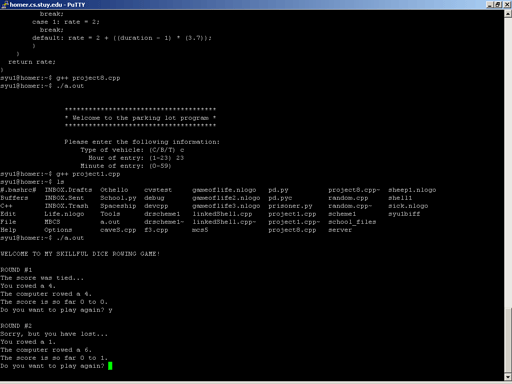
Task: Click the 'f3.cpp' file name
Action: click(x=156, y=230)
